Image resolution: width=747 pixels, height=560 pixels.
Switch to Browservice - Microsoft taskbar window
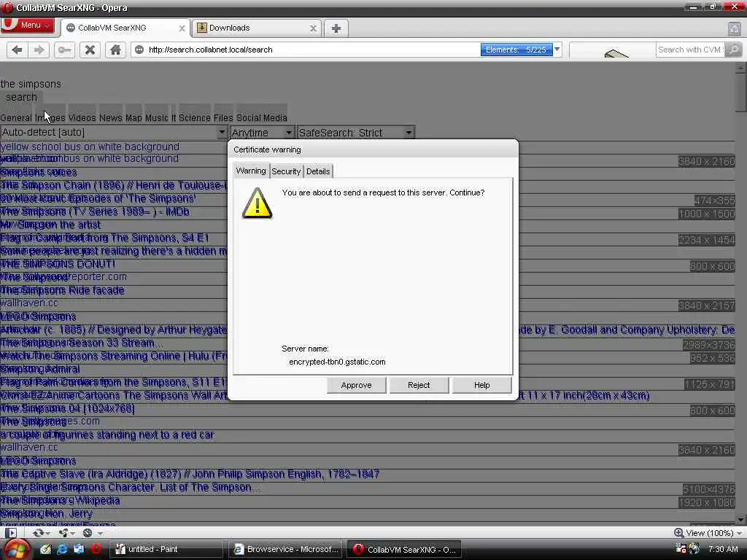[285, 550]
